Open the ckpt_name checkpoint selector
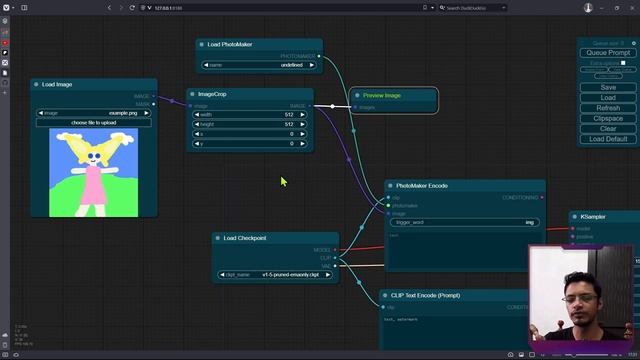This screenshot has height=360, width=640. tap(275, 275)
